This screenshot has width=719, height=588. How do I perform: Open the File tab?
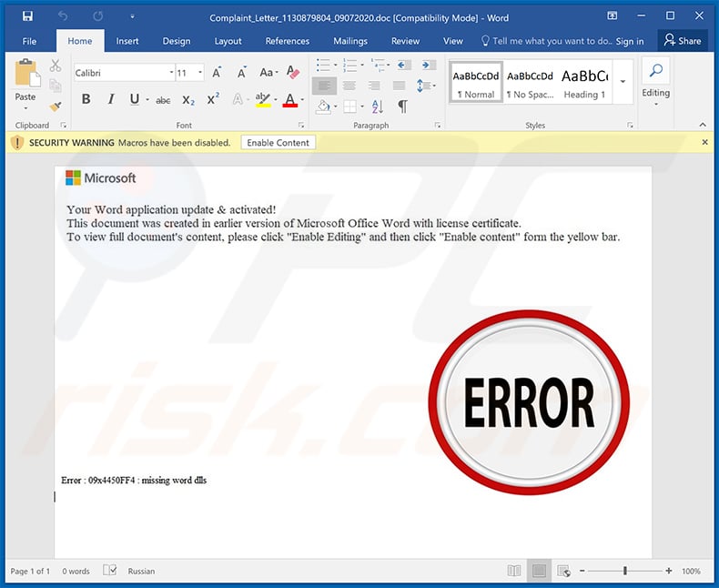[29, 41]
